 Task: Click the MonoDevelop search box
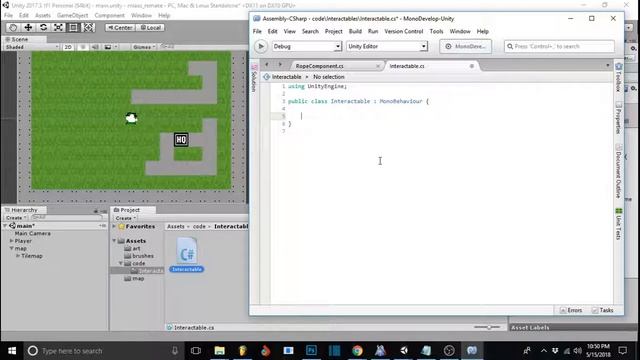[559, 47]
